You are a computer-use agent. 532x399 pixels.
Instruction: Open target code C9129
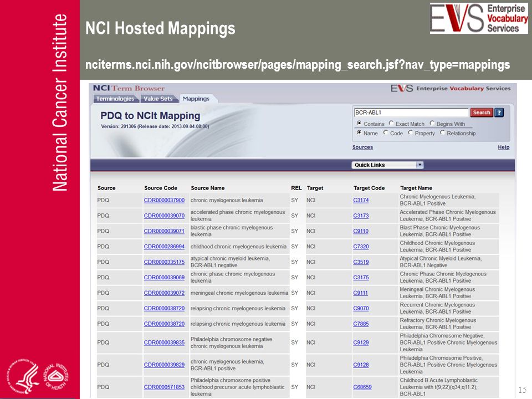tap(361, 342)
